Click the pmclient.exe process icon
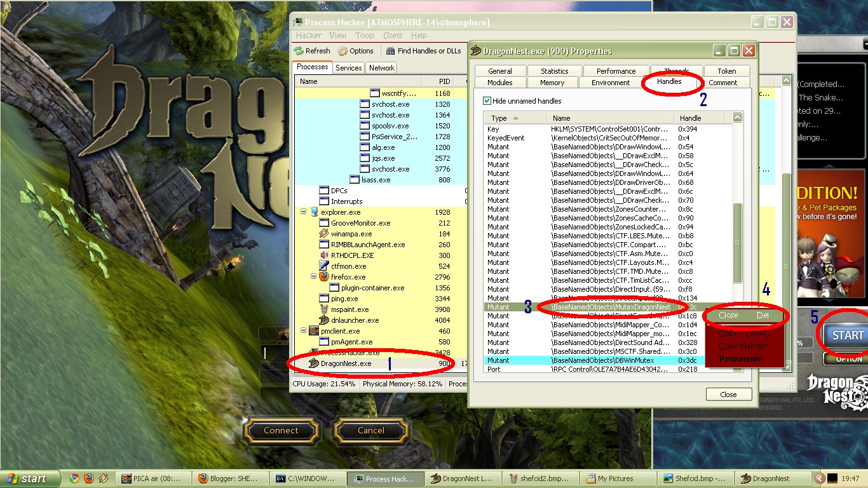 coord(314,331)
